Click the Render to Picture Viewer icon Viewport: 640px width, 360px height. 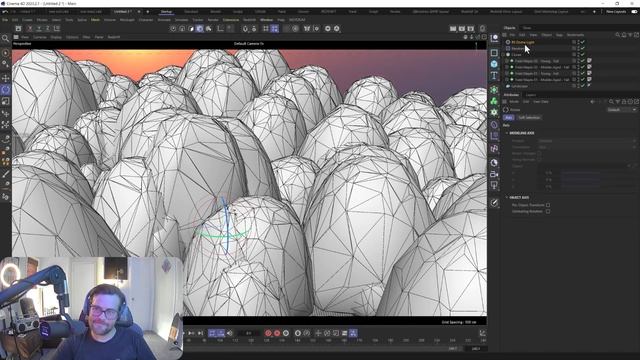[x=462, y=29]
